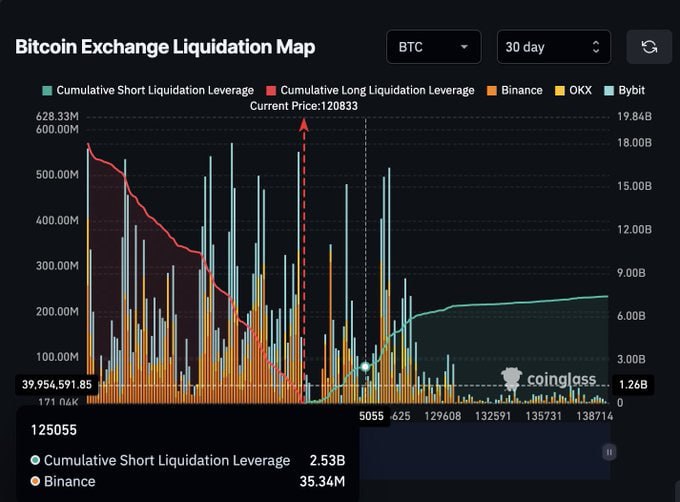Click the 129608 price label on x-axis
680x502 pixels.
coord(442,414)
